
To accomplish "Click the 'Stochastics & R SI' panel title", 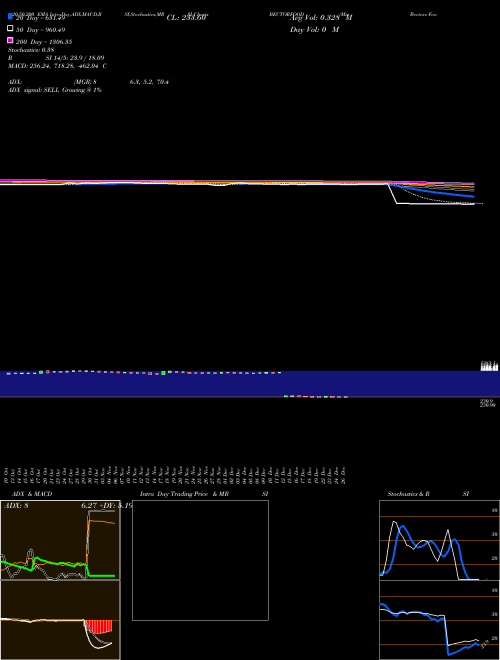I will [428, 494].
